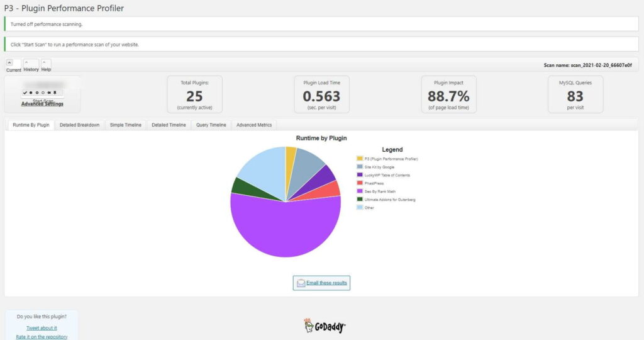This screenshot has height=340, width=644.
Task: Click the Plugin Impact 88.7% value
Action: pos(448,96)
